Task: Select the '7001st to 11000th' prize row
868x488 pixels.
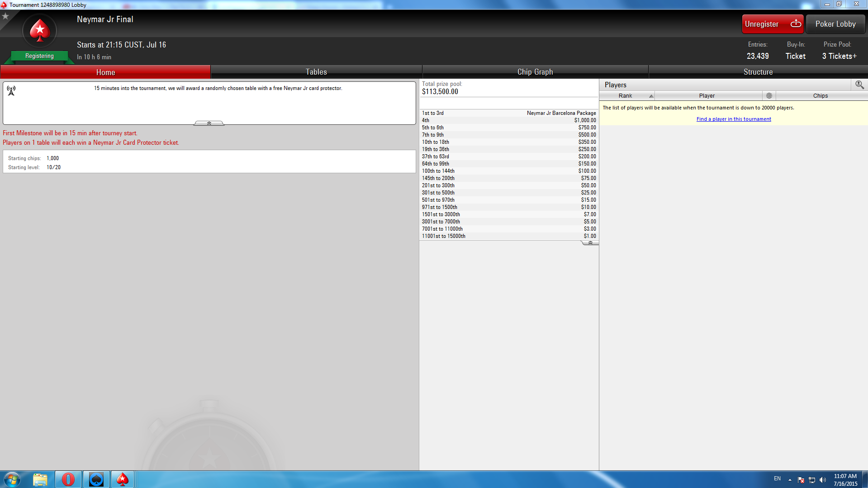Action: click(509, 229)
